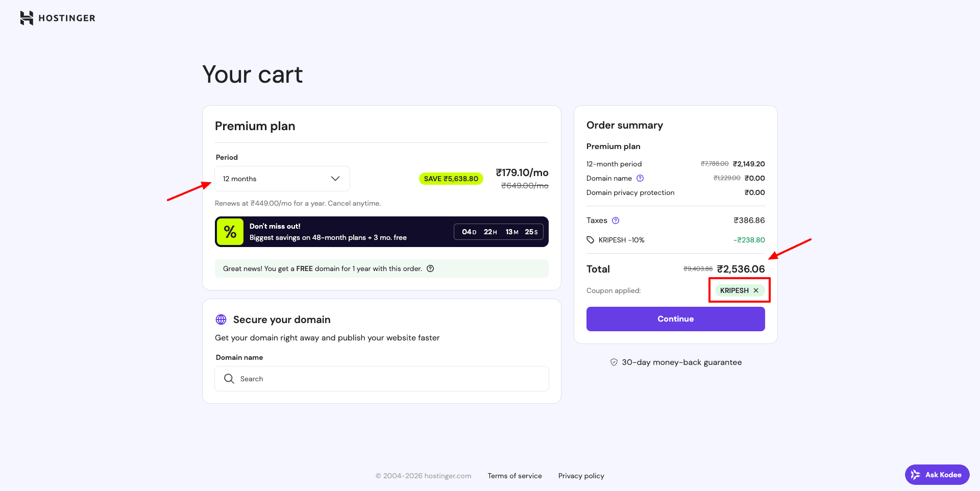Click the globe icon beside Secure your domain
This screenshot has width=980, height=491.
click(221, 320)
